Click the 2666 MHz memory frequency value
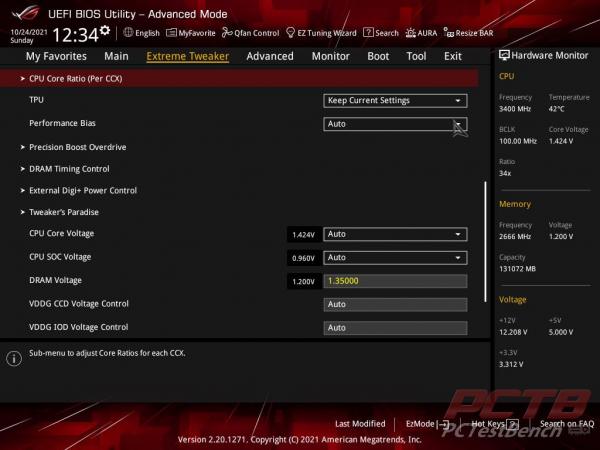 [x=515, y=237]
